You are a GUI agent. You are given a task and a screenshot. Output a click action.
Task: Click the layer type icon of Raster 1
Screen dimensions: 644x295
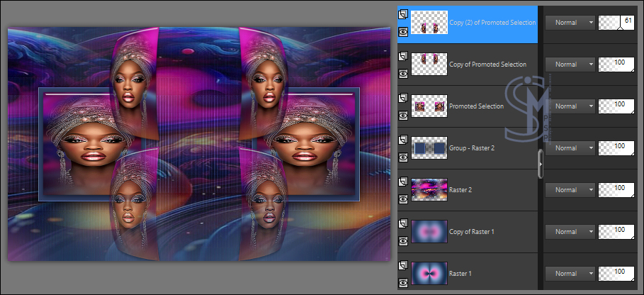pyautogui.click(x=402, y=263)
